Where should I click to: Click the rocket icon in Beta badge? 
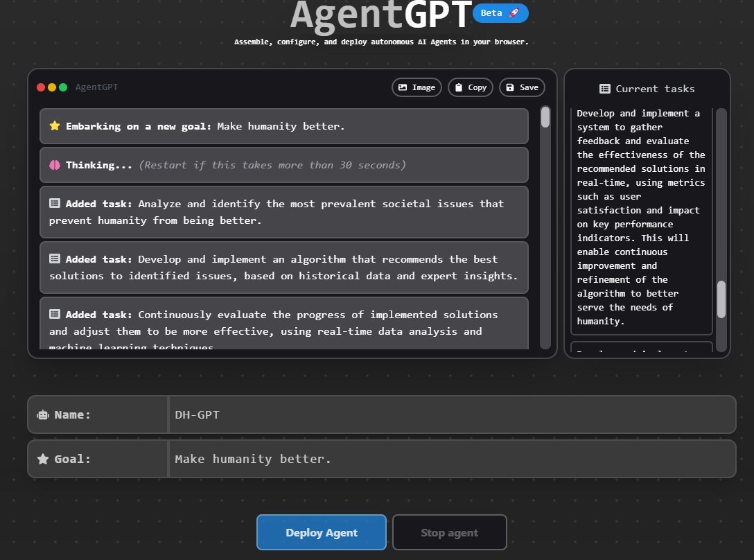[x=514, y=13]
